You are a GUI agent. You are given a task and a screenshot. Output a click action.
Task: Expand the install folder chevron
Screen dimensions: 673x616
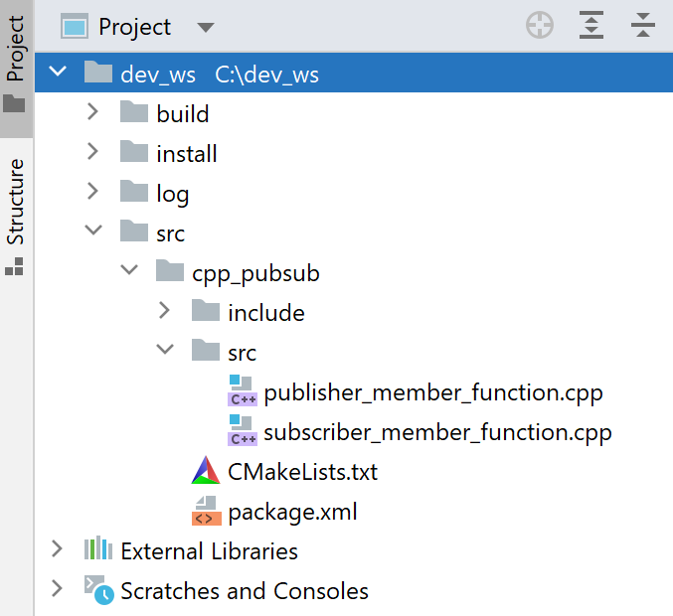coord(93,152)
